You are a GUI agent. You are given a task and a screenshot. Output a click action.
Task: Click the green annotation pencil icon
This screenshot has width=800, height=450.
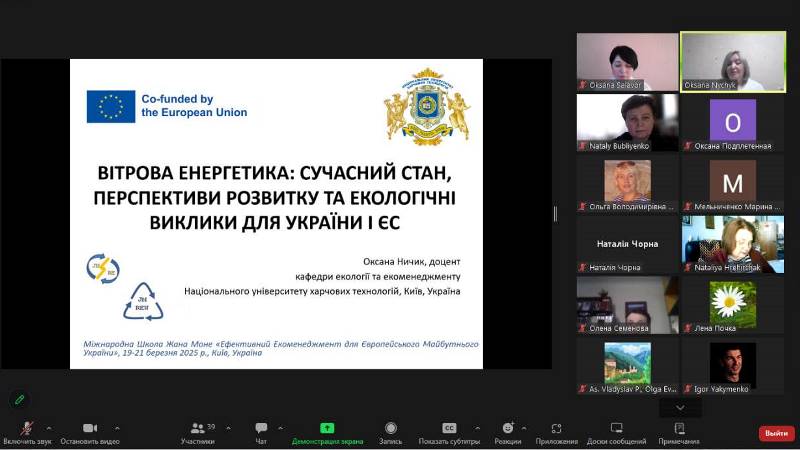coord(19,399)
